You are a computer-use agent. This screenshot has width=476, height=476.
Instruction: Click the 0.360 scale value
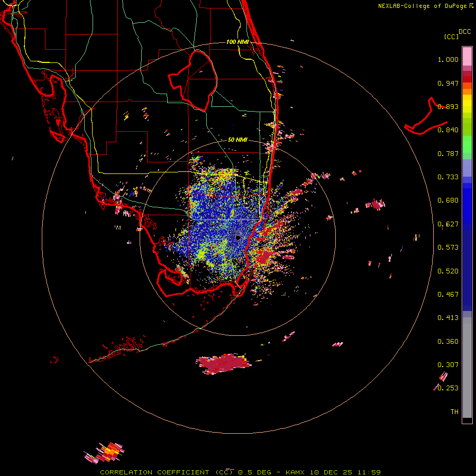448,342
